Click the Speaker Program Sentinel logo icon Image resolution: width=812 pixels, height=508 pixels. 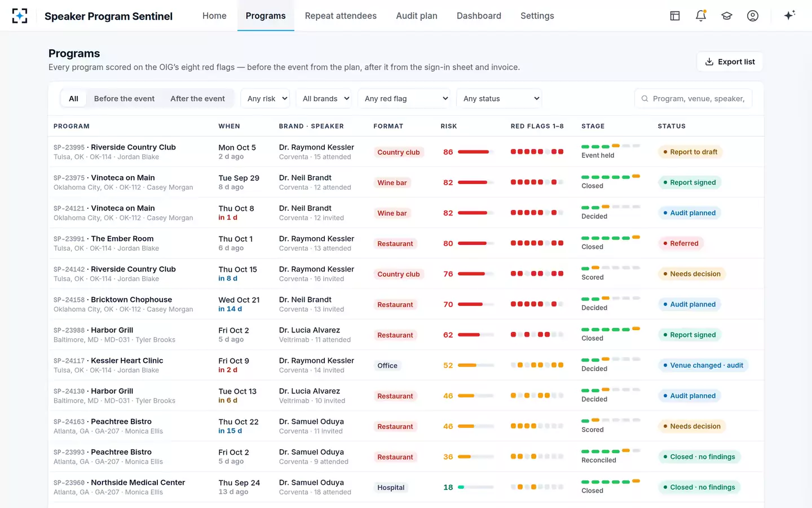pyautogui.click(x=20, y=16)
